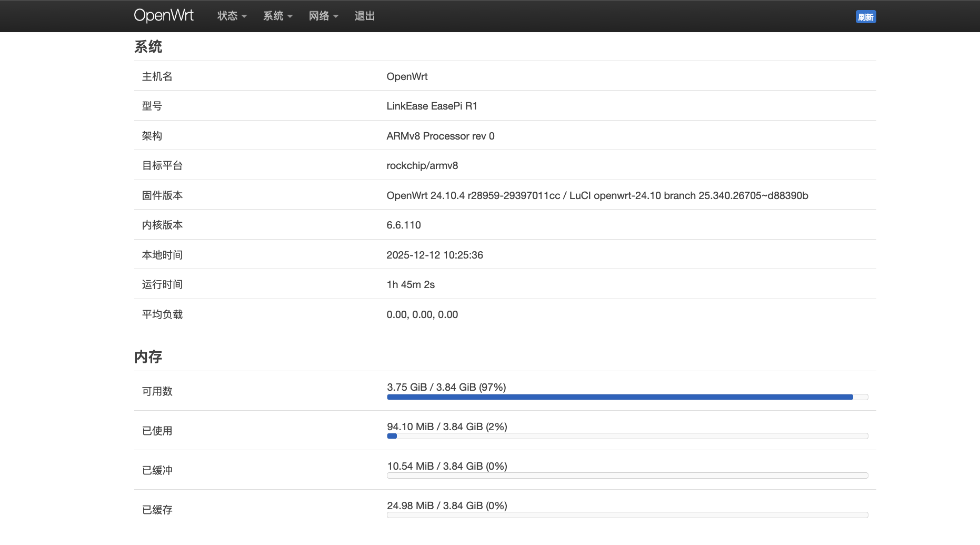Select the 内核版本 row label
This screenshot has width=980, height=545.
coord(163,225)
